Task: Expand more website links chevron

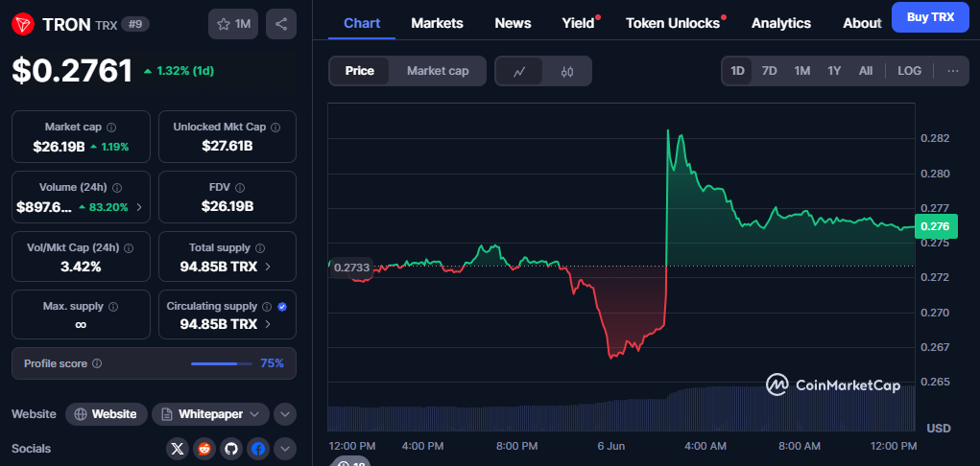Action: pyautogui.click(x=284, y=414)
